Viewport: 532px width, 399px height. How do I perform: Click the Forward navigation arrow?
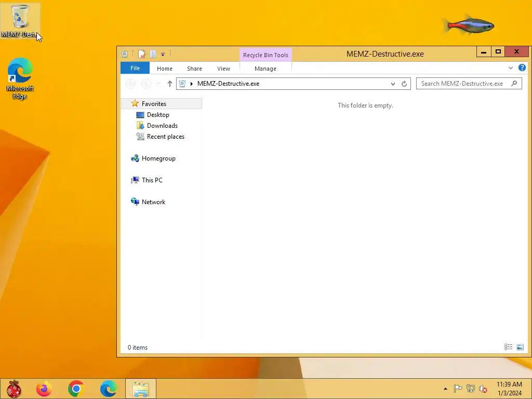coord(146,84)
